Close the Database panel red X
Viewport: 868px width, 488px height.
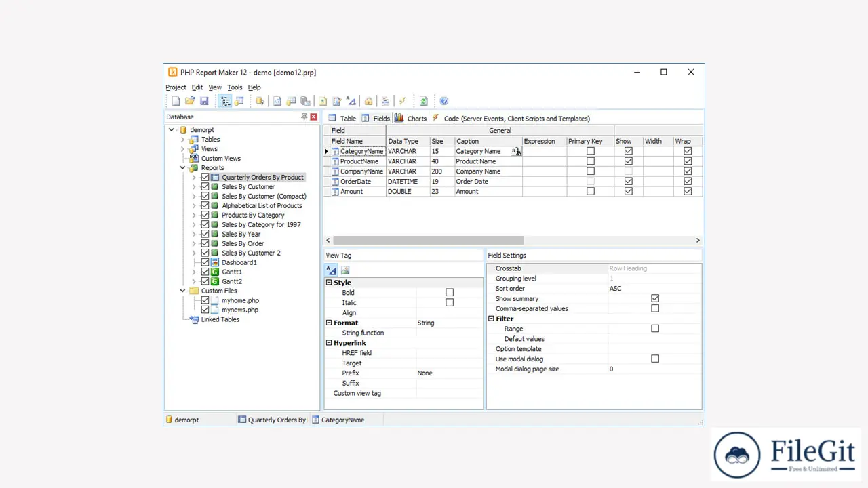(x=313, y=117)
